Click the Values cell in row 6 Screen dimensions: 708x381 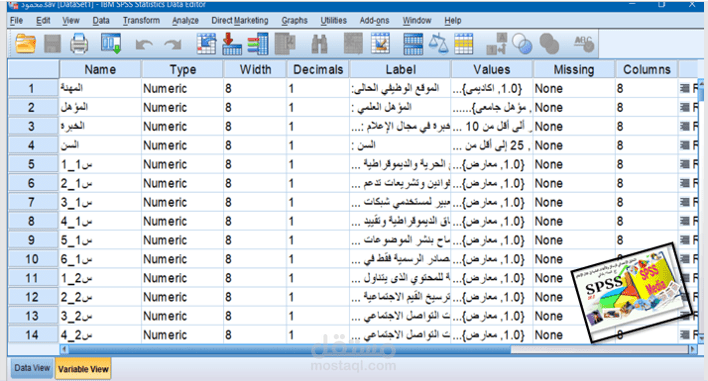pos(492,183)
